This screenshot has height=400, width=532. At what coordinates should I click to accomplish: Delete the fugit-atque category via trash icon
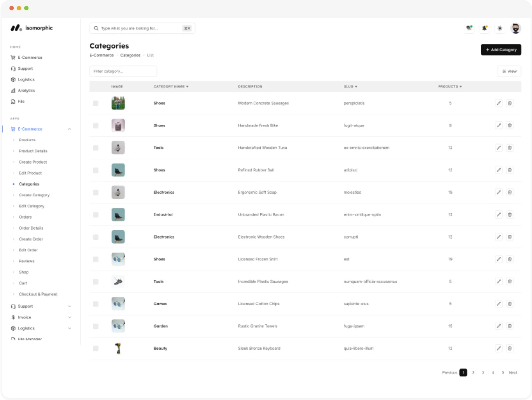509,125
